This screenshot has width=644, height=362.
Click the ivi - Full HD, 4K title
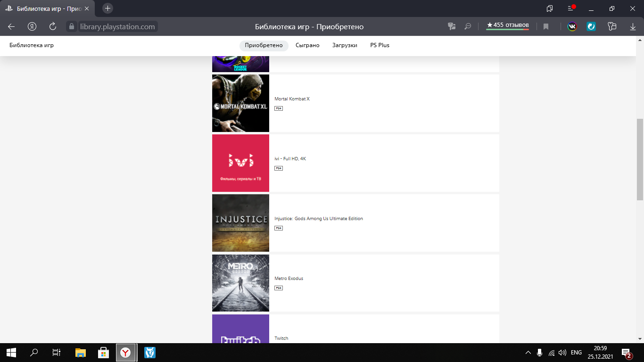290,159
